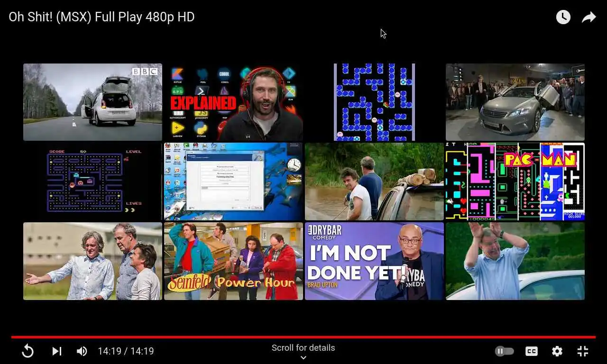607x364 pixels.
Task: Open the EXPLAINED programming languages thumbnail
Action: (233, 102)
